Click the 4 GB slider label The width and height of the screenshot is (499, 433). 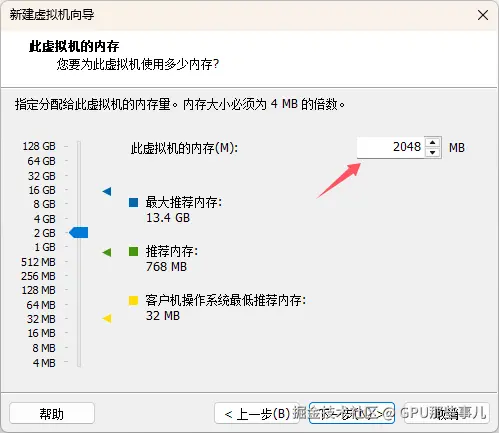tap(45, 219)
